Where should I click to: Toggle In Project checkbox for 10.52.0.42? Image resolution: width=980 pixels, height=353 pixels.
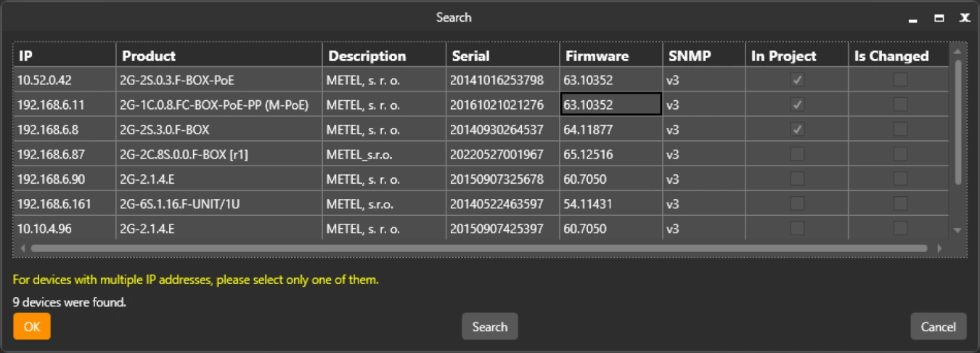pyautogui.click(x=797, y=80)
